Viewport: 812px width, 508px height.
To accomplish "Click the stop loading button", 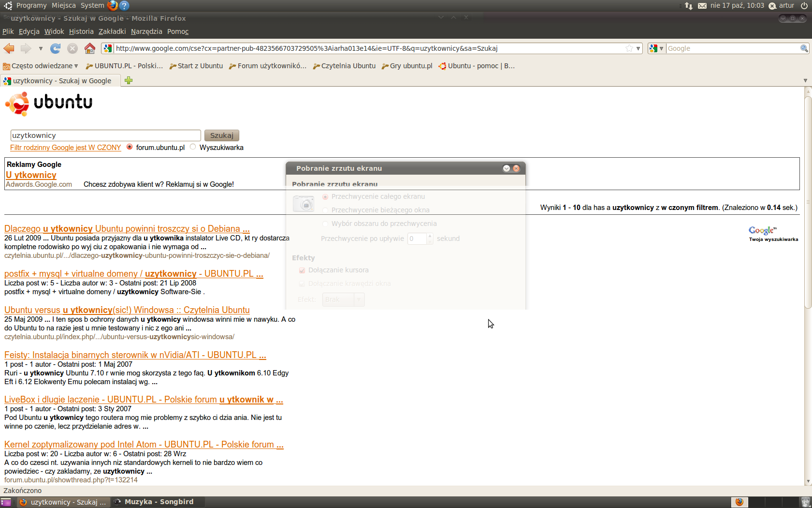I will pyautogui.click(x=72, y=48).
